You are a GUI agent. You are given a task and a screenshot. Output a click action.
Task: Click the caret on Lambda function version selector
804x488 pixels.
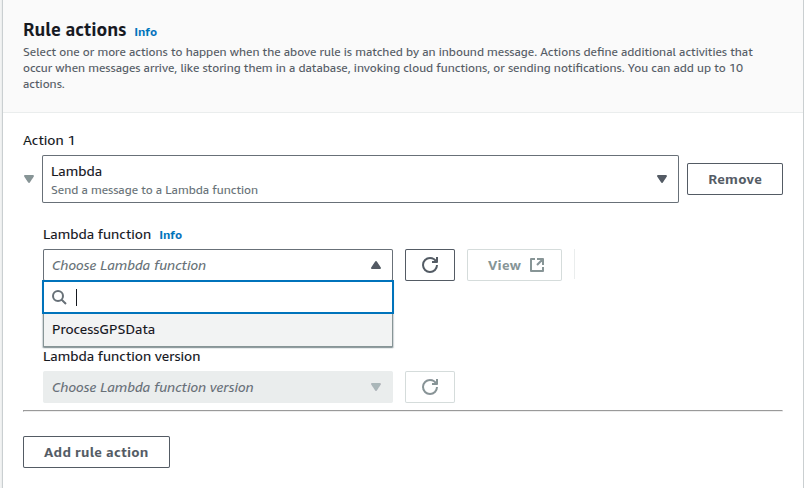(x=376, y=387)
